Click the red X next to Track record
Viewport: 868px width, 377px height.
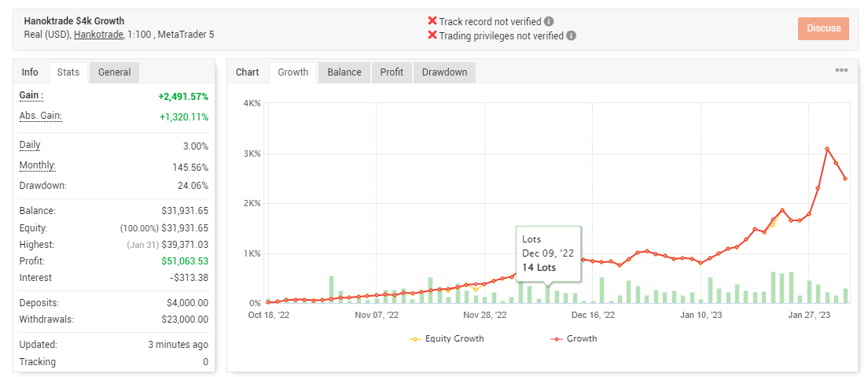point(432,21)
